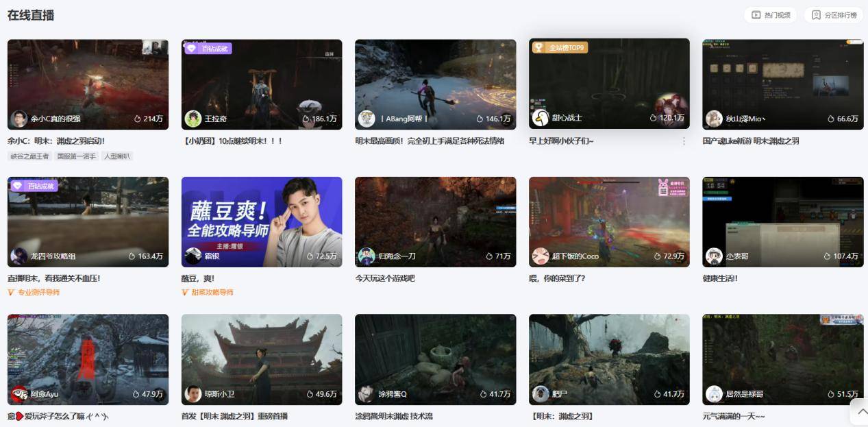This screenshot has height=427, width=868.
Task: Open stream title 早上好啊小伙子们~
Action: pos(561,141)
